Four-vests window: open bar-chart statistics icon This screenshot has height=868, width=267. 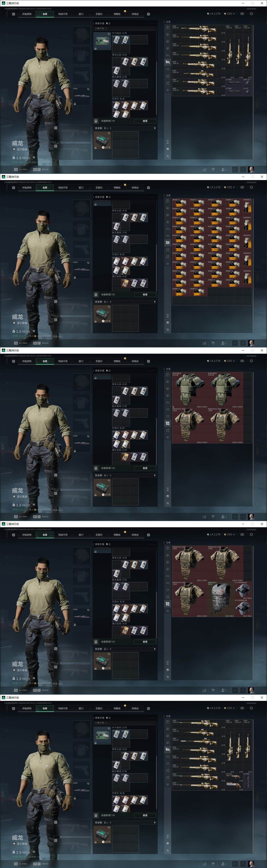coord(204,517)
